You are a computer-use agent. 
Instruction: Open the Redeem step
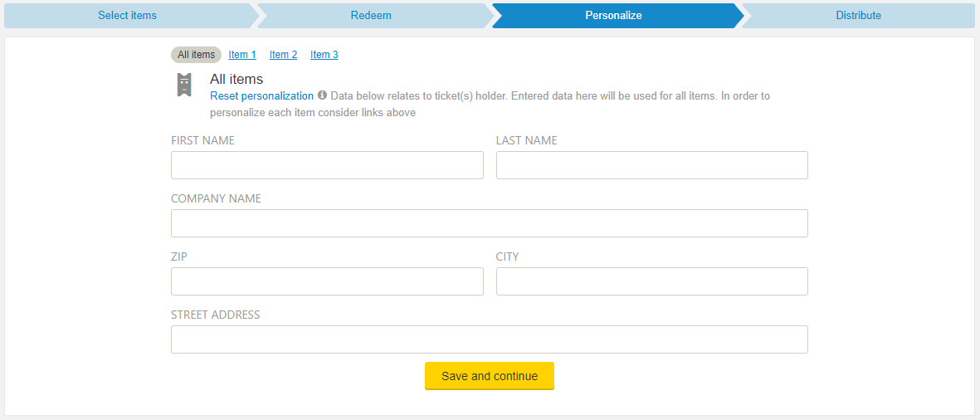click(x=371, y=16)
